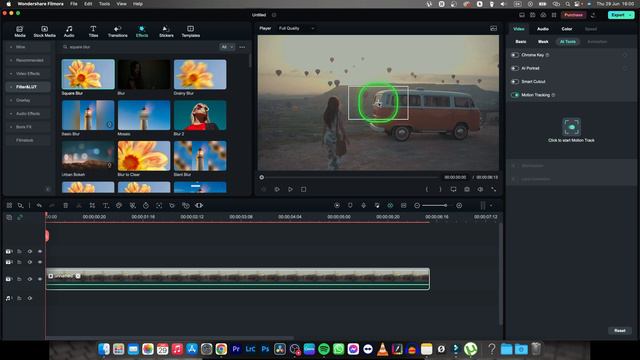This screenshot has height=360, width=640.
Task: Click the timeline zoom-in plus icon
Action: point(459,205)
